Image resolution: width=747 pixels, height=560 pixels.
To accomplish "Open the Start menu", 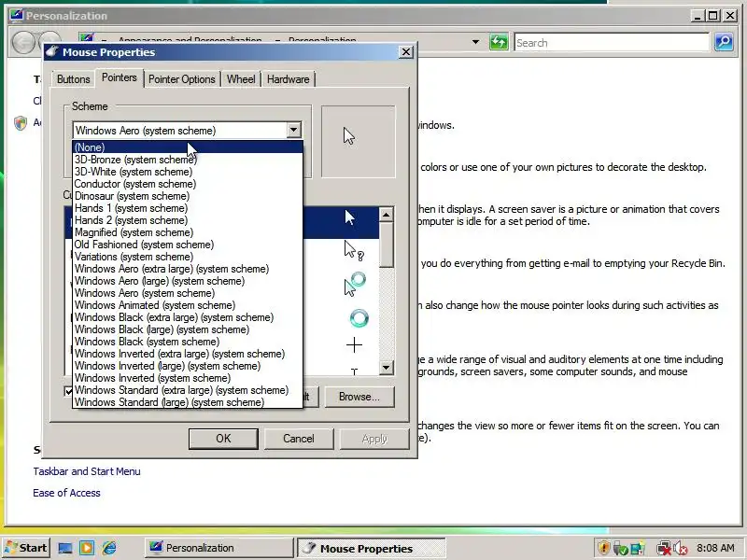I will tap(26, 548).
